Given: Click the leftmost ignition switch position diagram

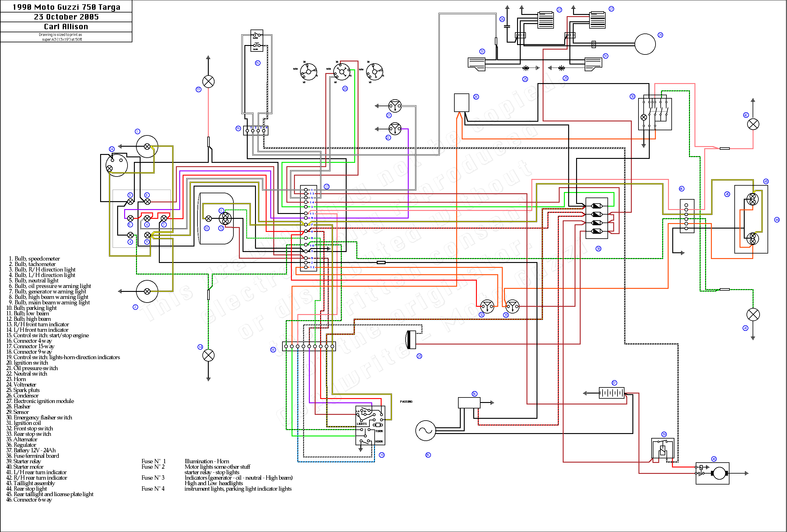Looking at the screenshot, I should [x=308, y=72].
